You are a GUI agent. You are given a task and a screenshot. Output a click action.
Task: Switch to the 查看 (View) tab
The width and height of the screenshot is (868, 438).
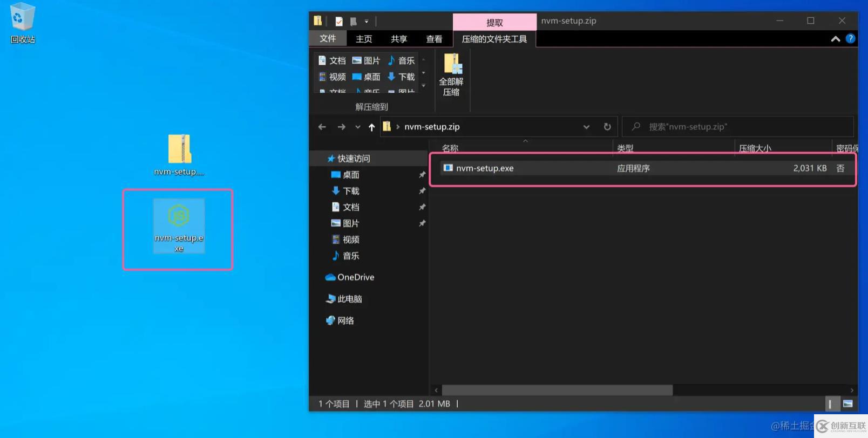point(434,39)
